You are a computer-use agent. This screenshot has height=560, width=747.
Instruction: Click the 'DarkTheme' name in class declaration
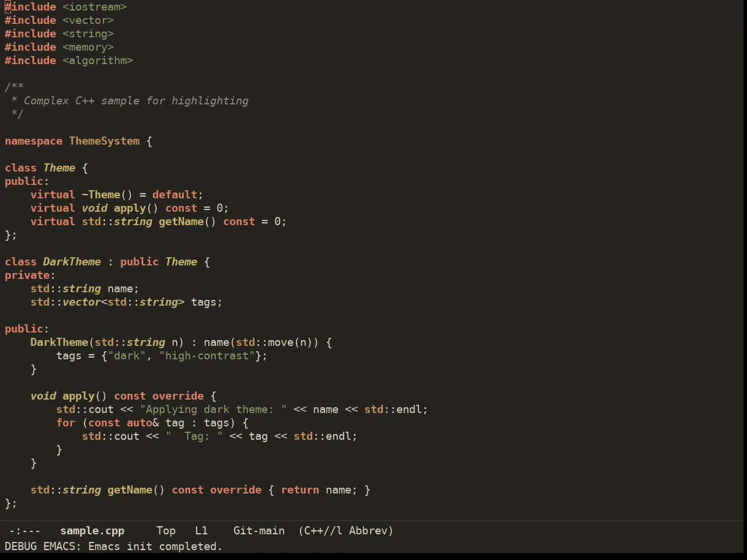(72, 262)
